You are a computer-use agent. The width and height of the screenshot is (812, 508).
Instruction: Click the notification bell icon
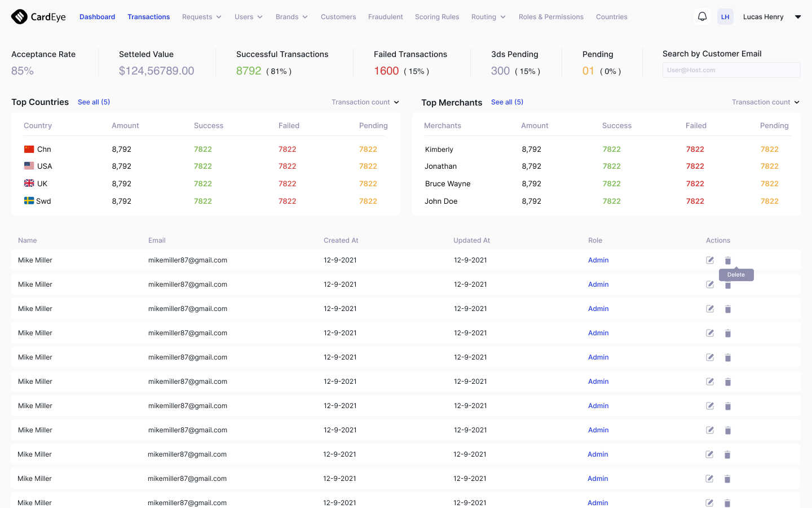pyautogui.click(x=702, y=17)
